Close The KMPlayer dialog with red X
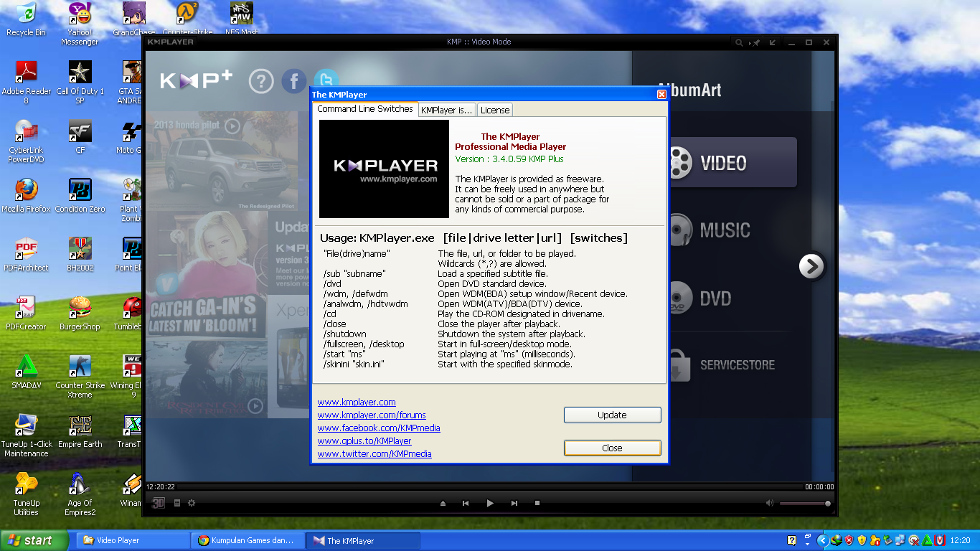The height and width of the screenshot is (551, 980). tap(661, 94)
